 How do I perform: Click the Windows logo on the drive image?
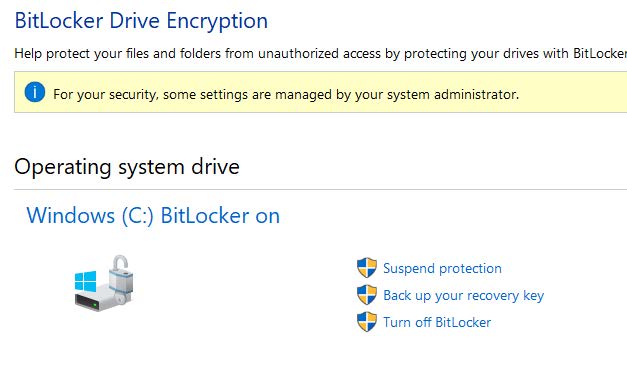pyautogui.click(x=86, y=281)
